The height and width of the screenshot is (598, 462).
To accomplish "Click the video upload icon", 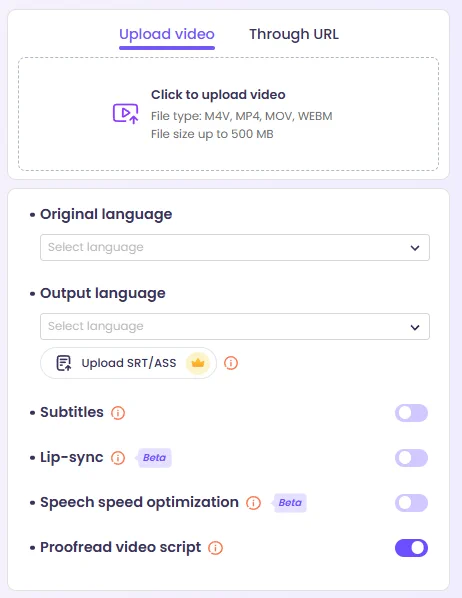I will [126, 114].
